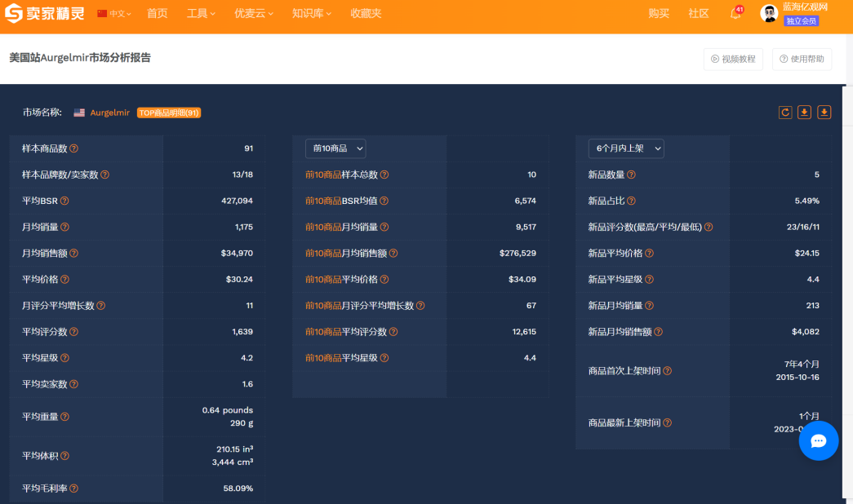The image size is (853, 504).
Task: Click help icon next to 平均BSR
Action: pyautogui.click(x=64, y=201)
